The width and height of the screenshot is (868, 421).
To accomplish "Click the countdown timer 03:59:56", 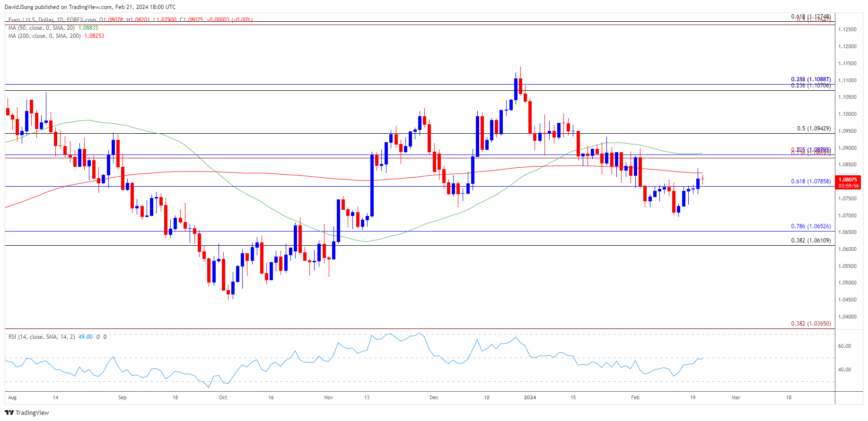I will click(848, 186).
